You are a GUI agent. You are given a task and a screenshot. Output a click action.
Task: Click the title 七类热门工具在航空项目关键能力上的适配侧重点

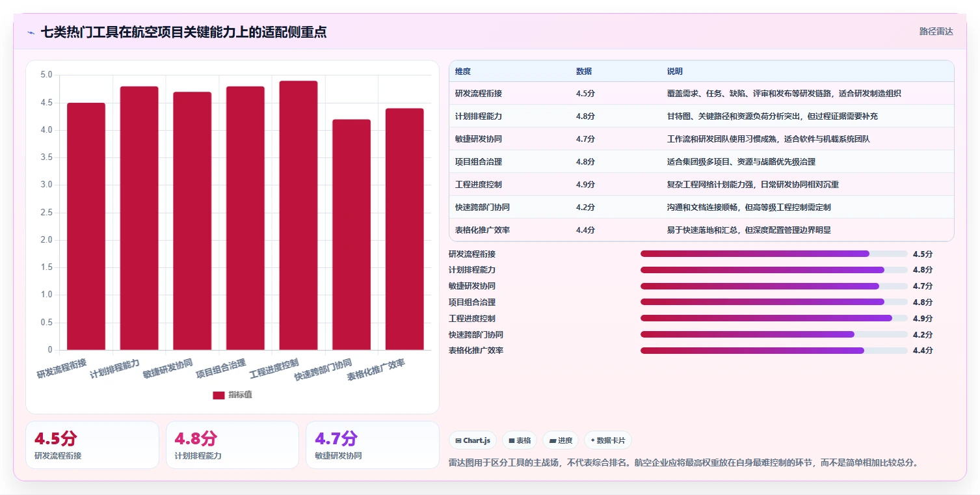(x=184, y=32)
